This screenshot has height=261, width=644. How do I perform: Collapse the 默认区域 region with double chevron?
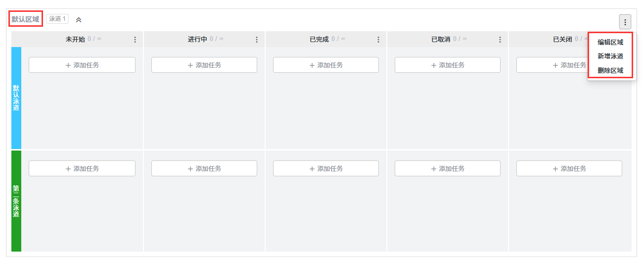(79, 20)
